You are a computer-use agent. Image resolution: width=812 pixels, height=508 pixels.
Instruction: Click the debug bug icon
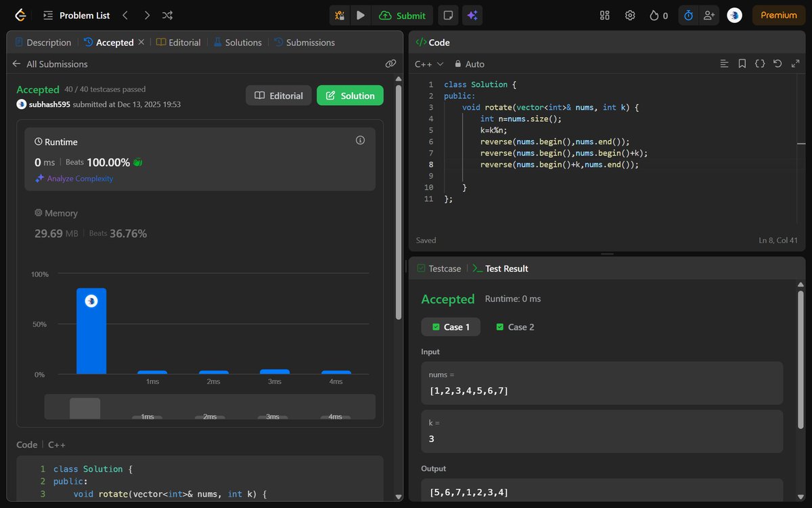click(x=340, y=15)
